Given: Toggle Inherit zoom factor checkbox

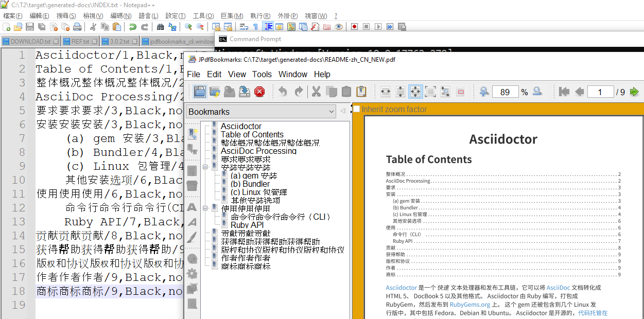Looking at the screenshot, I should point(356,109).
